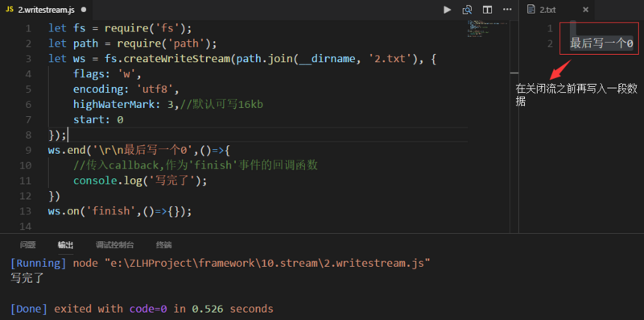Click "最后写一个0" text in 2.txt
This screenshot has width=644, height=320.
click(x=601, y=44)
